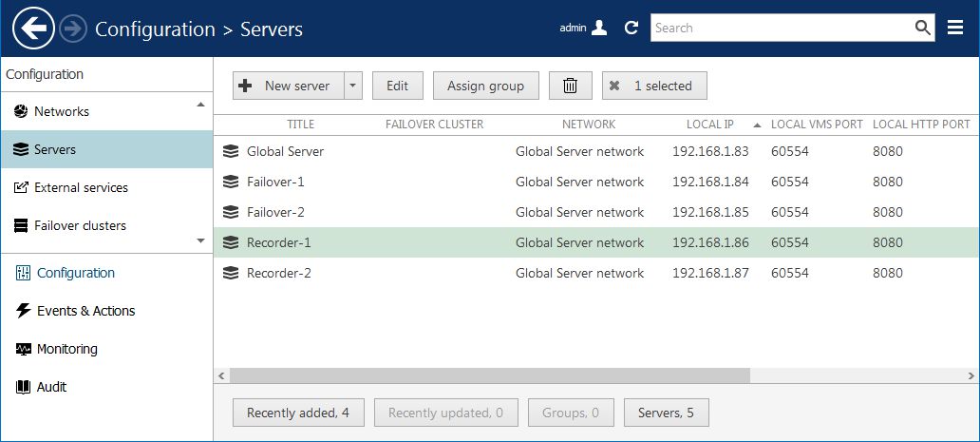Delete selected server with trash icon

(x=570, y=86)
